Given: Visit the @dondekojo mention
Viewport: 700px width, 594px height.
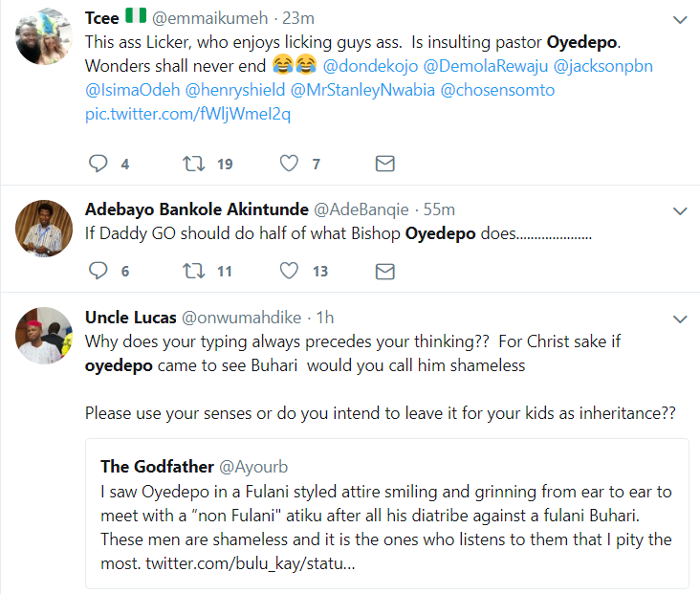Looking at the screenshot, I should click(370, 66).
